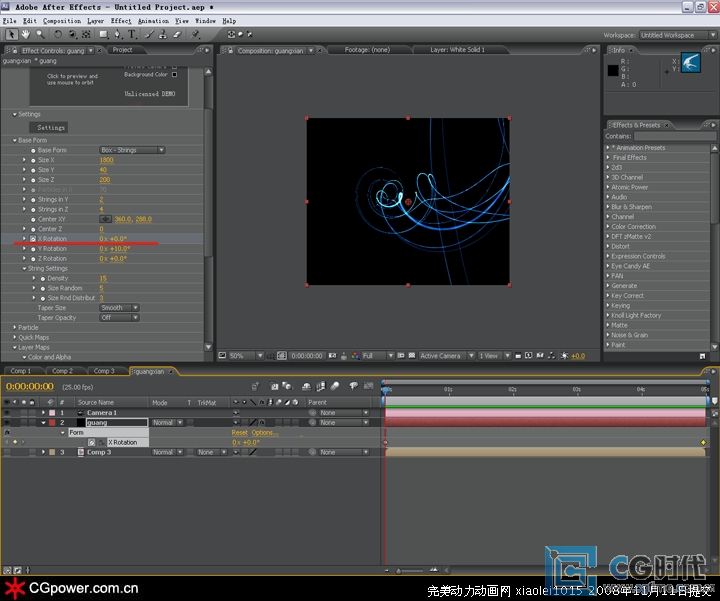
Task: Select the Pen tool
Action: (x=118, y=34)
